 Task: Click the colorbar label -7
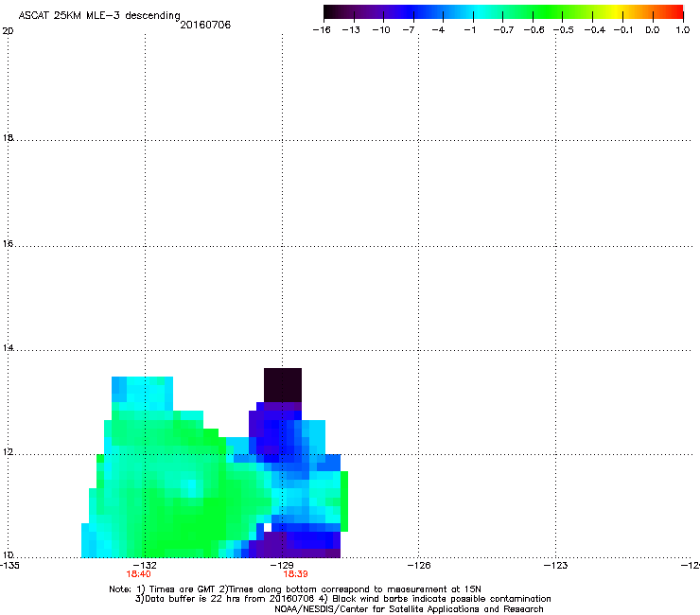pos(409,30)
